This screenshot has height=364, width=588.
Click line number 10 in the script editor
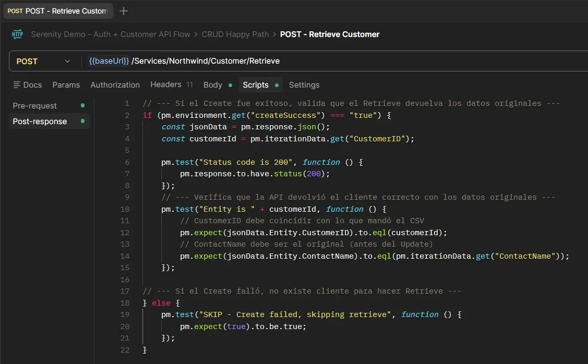125,209
